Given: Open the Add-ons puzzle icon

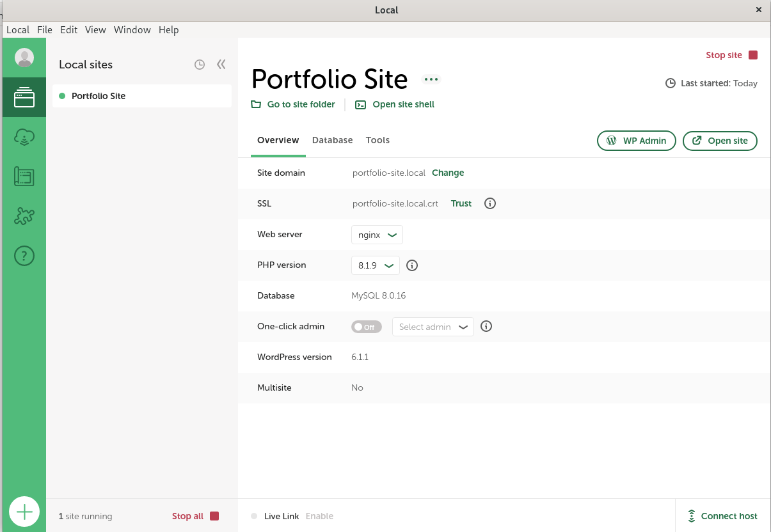Looking at the screenshot, I should 24,217.
